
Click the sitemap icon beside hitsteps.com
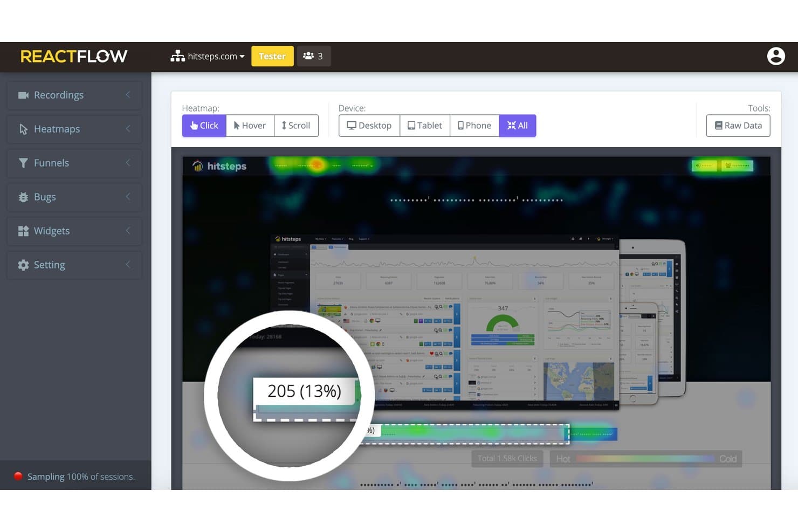click(x=177, y=56)
